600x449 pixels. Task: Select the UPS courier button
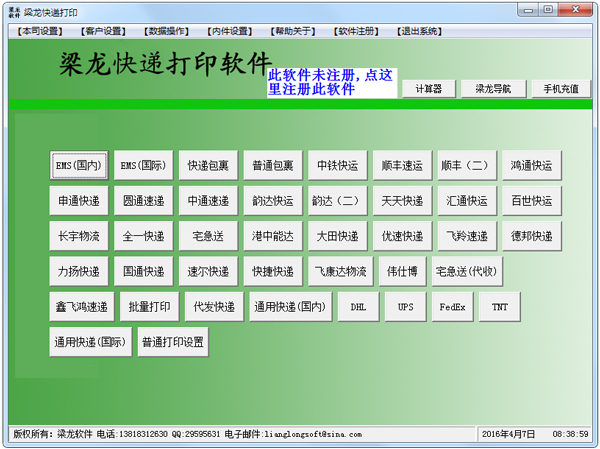point(406,307)
